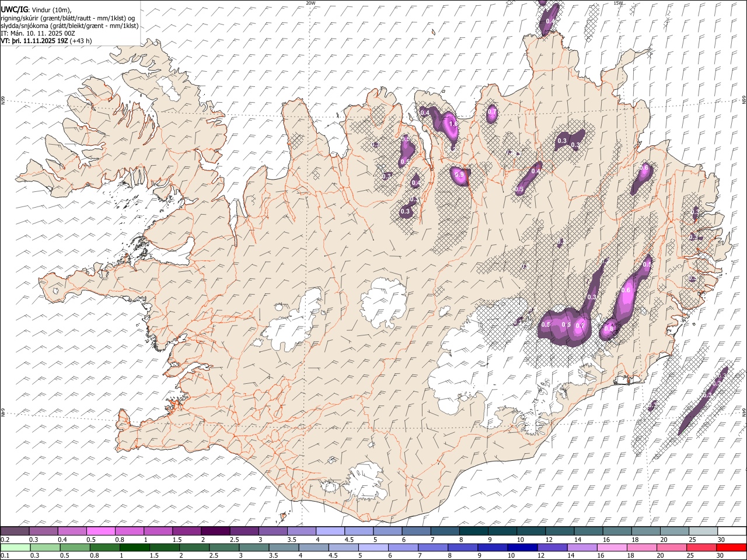Screen dimensions: 747x560
Task: Select the 25 pale grey swatch in upper scale
Action: coord(703,531)
